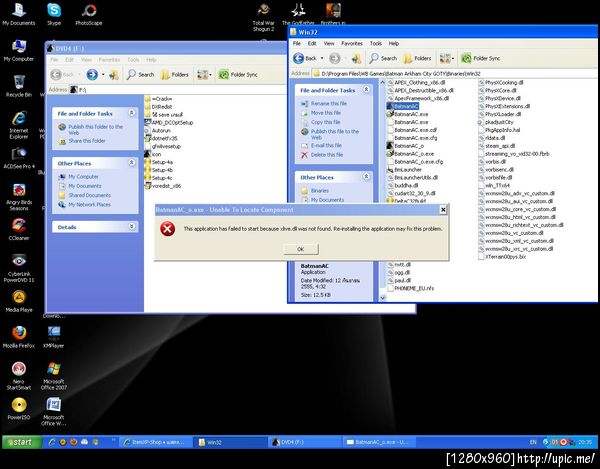
Task: Open Skype desktop icon
Action: point(54,14)
